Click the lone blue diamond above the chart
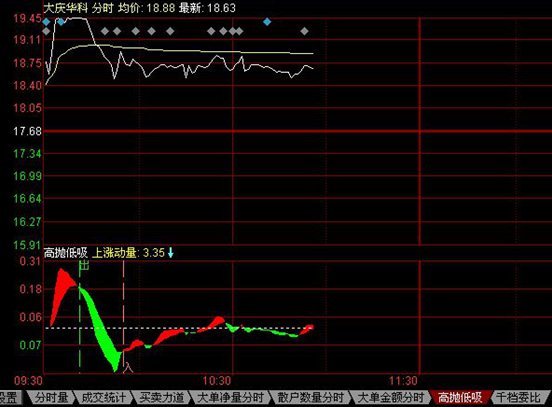The height and width of the screenshot is (407, 552). click(267, 22)
